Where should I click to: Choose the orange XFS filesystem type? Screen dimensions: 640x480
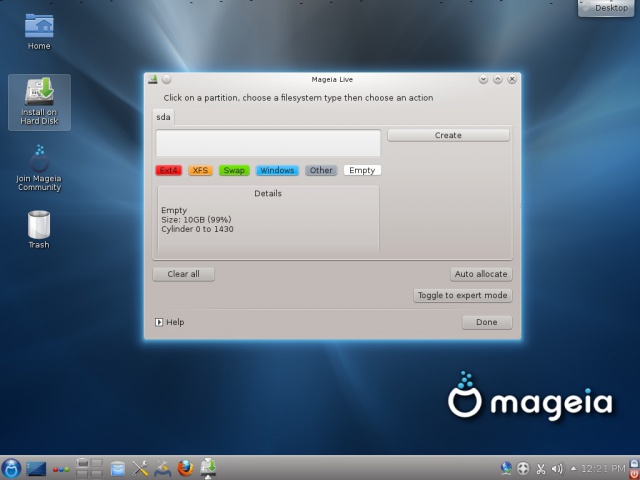click(x=200, y=170)
